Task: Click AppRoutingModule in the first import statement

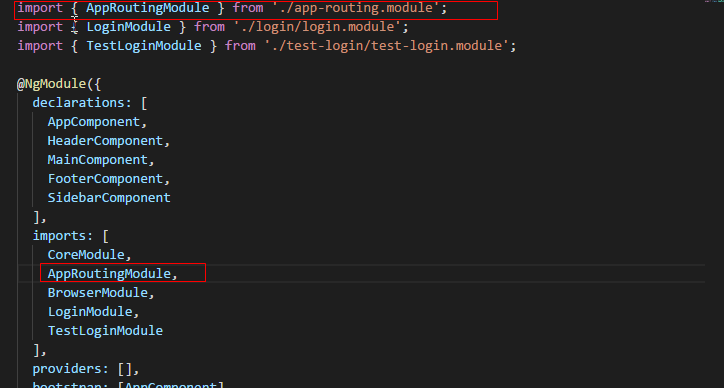Action: (x=148, y=8)
